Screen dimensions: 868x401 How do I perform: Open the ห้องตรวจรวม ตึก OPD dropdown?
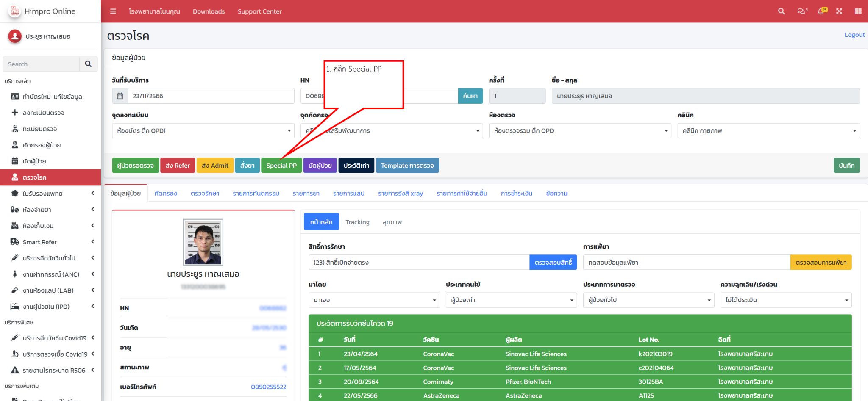pos(666,130)
